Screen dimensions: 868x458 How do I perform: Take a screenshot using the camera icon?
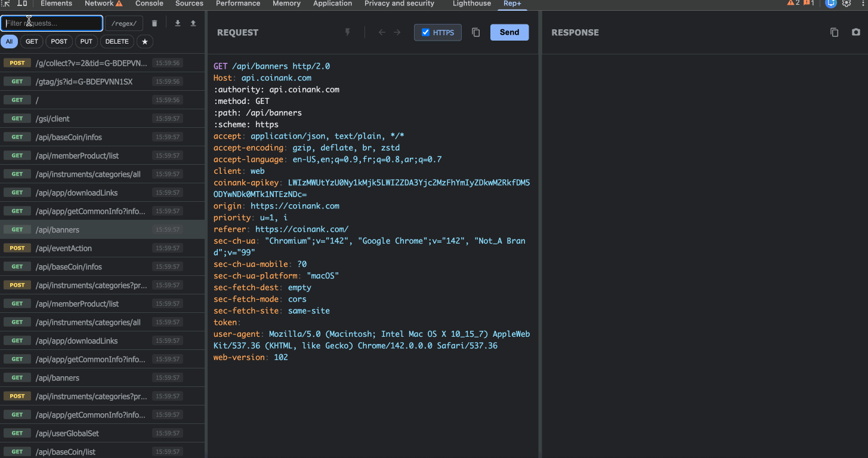tap(856, 32)
